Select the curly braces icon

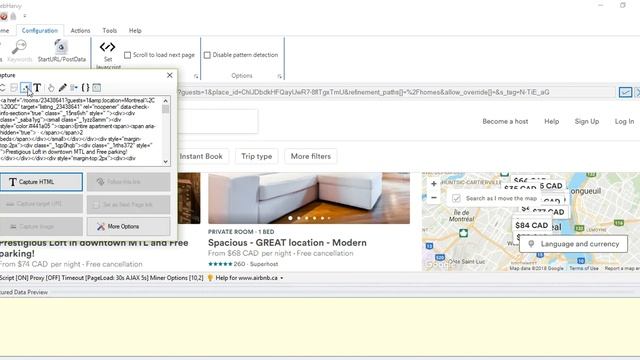[85, 87]
